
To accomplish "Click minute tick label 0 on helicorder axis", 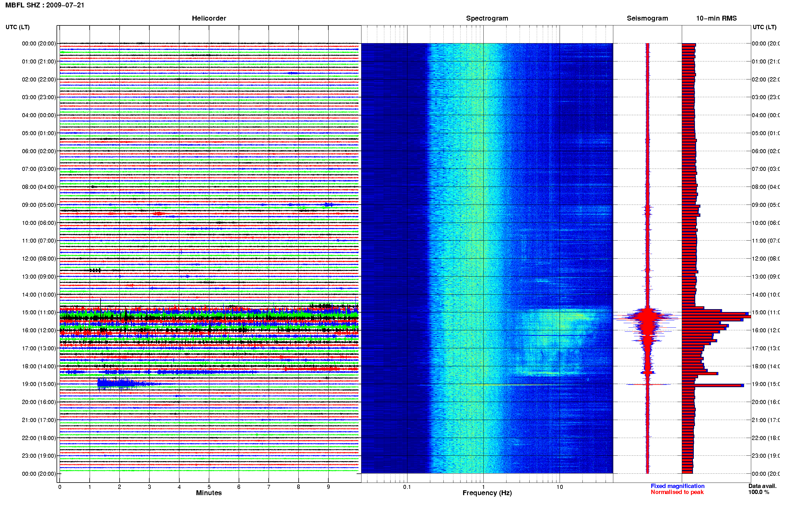I will [60, 487].
